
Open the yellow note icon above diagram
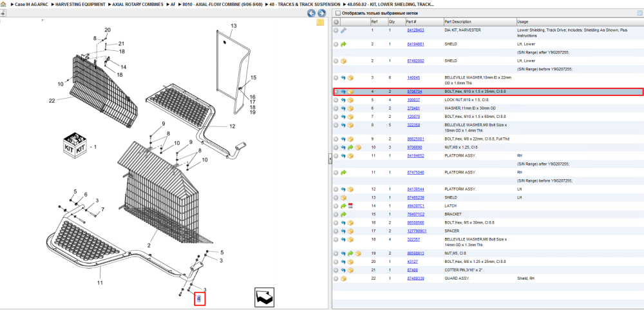[320, 22]
